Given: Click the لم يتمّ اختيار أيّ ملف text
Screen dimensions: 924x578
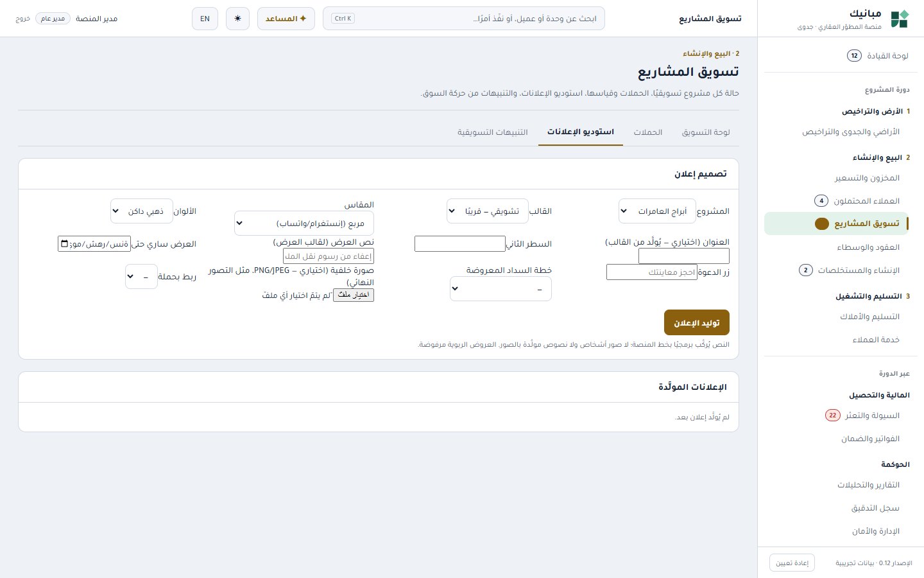Looking at the screenshot, I should click(296, 295).
